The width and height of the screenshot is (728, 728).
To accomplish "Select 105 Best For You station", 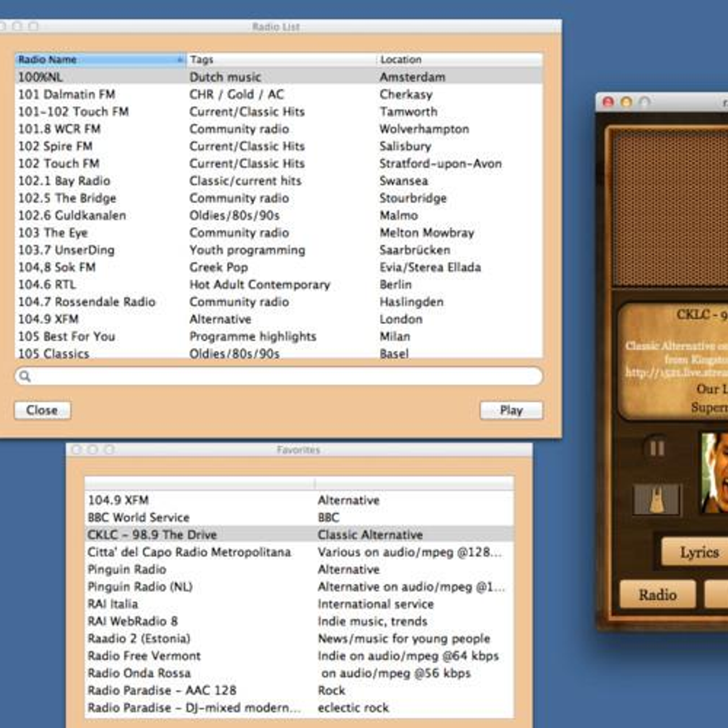I will pos(278,336).
